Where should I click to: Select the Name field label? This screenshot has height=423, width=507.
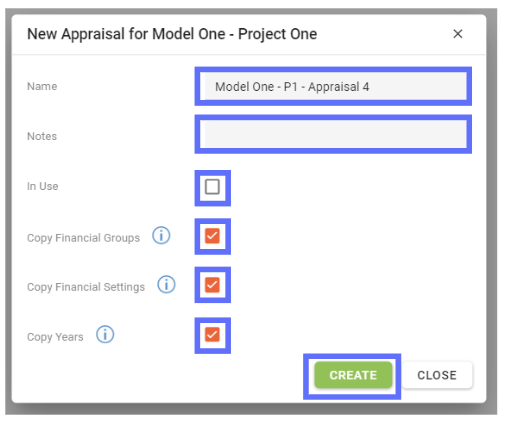click(42, 86)
